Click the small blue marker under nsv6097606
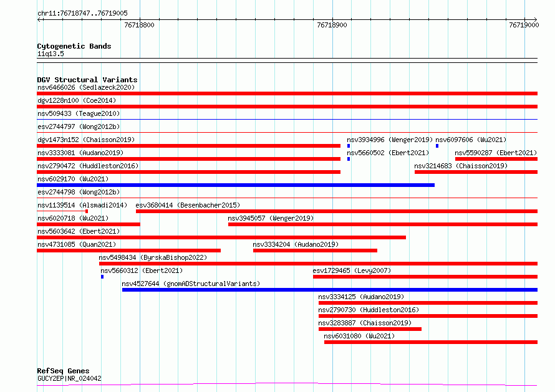The image size is (555, 392). (437, 146)
